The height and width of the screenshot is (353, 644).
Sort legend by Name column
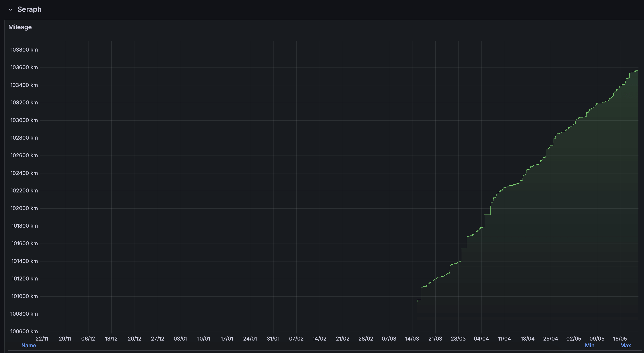[29, 345]
